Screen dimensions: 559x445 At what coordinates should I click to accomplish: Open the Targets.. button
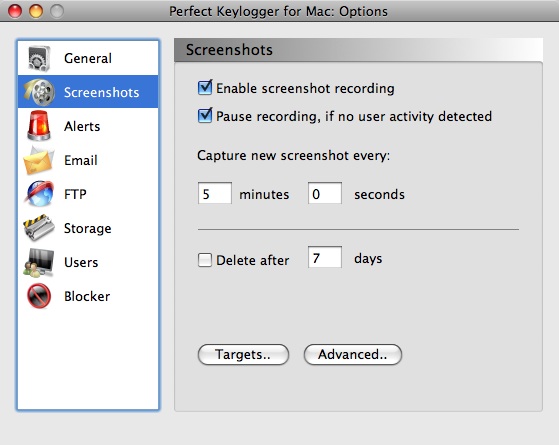[x=243, y=354]
